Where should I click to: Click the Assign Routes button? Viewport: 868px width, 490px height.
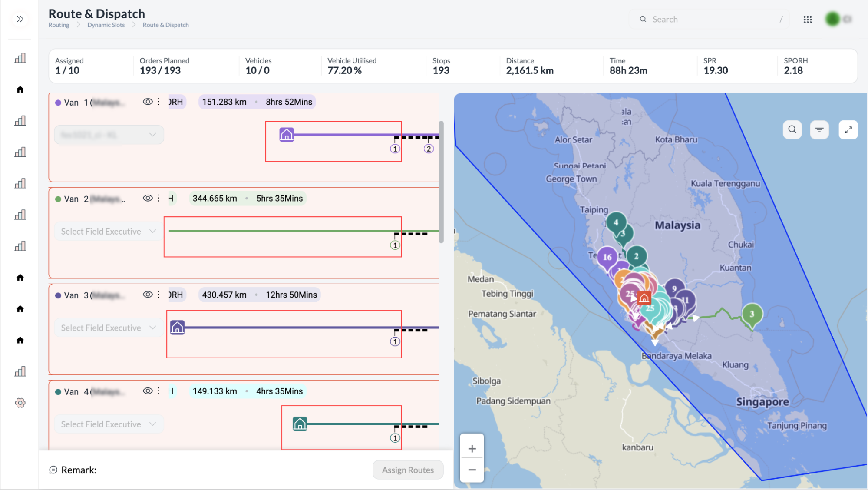click(408, 470)
